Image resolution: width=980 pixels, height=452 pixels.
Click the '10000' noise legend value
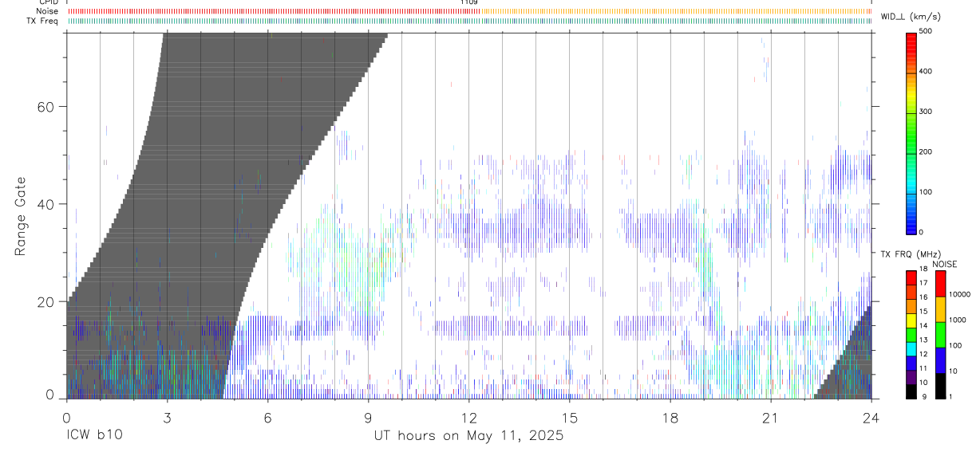(x=959, y=295)
